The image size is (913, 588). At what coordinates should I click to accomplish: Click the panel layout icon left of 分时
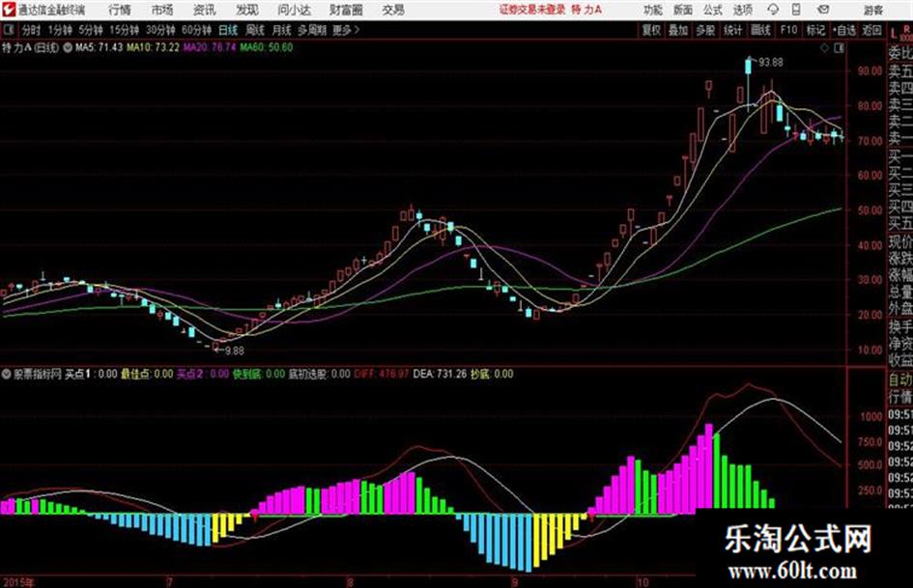point(9,30)
